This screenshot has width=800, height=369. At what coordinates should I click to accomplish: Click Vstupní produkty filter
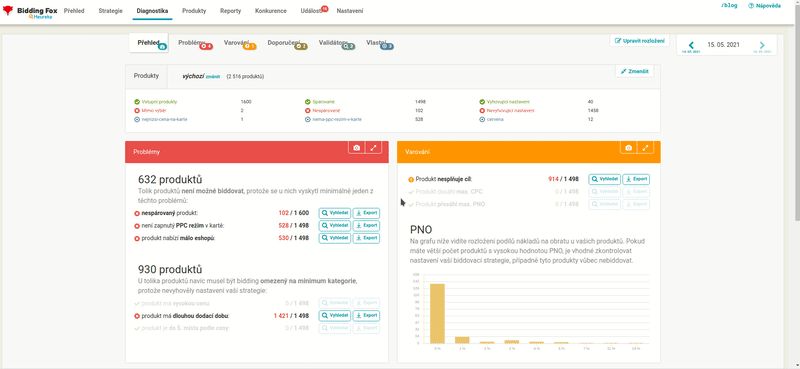click(156, 102)
